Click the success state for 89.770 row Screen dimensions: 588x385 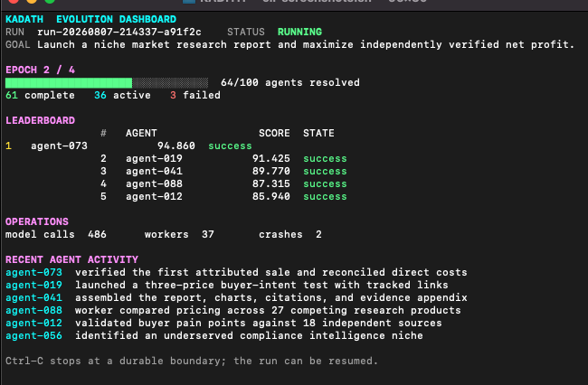click(325, 172)
